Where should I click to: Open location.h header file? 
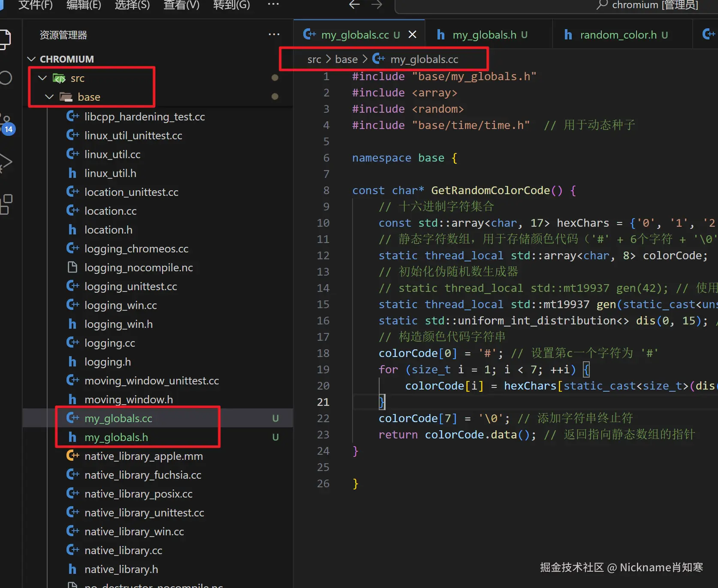point(109,230)
